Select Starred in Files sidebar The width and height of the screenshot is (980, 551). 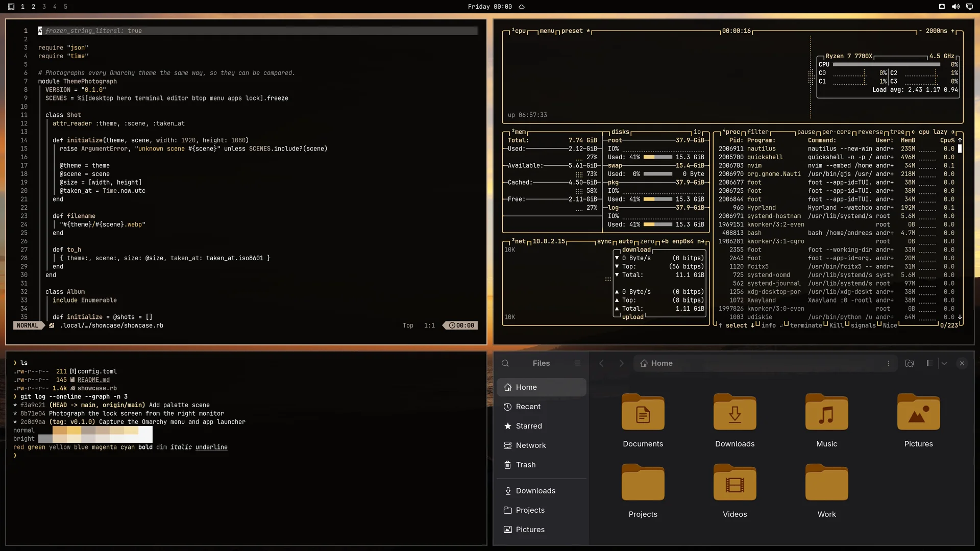(542, 426)
